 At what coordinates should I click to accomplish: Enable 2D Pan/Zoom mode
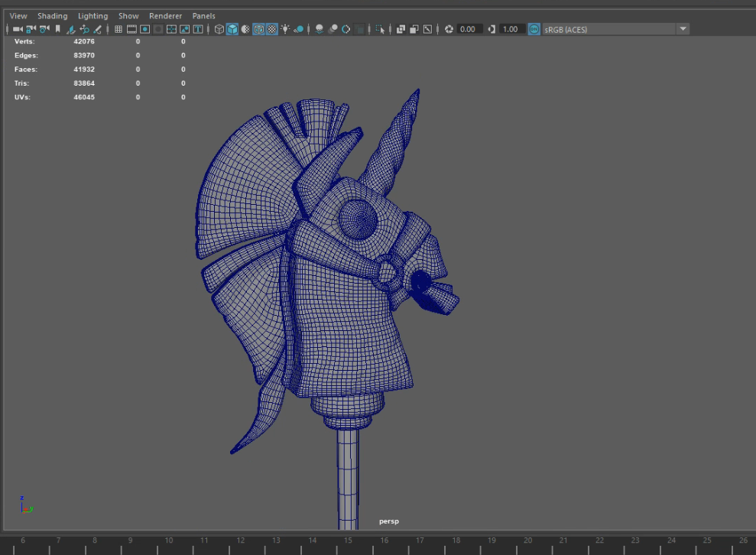84,29
